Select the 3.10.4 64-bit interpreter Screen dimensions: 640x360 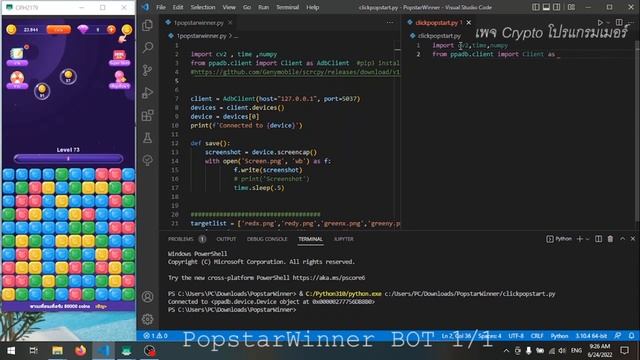click(x=591, y=336)
